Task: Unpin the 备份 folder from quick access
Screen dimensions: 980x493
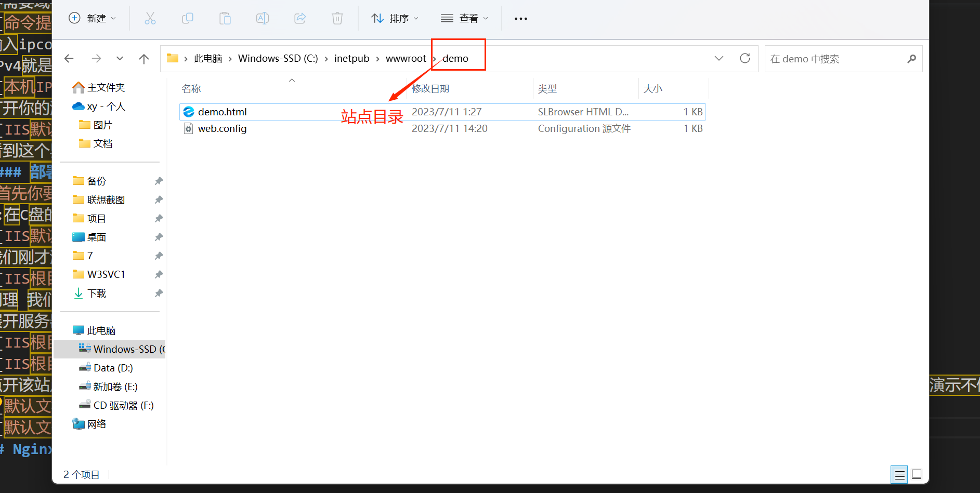Action: point(159,181)
